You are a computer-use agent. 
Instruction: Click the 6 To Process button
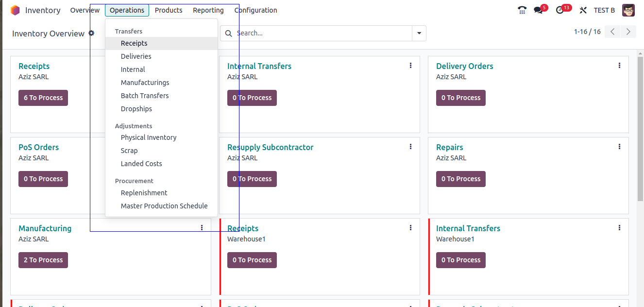tap(43, 98)
